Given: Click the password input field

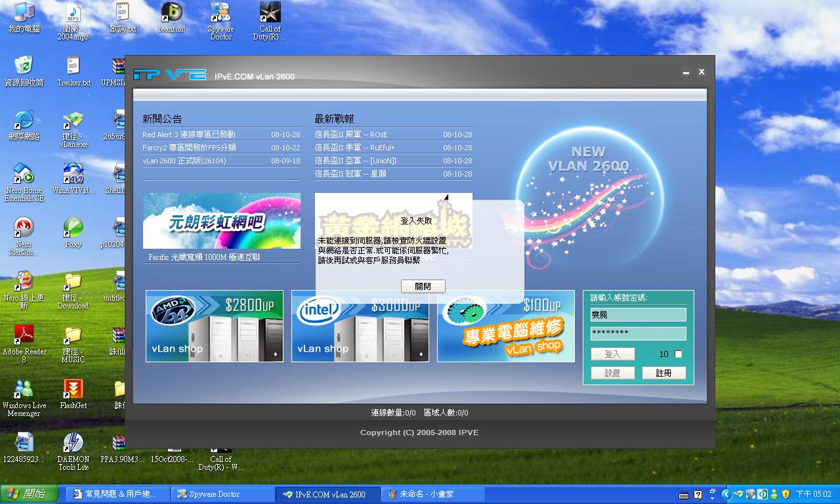Looking at the screenshot, I should pos(637,333).
